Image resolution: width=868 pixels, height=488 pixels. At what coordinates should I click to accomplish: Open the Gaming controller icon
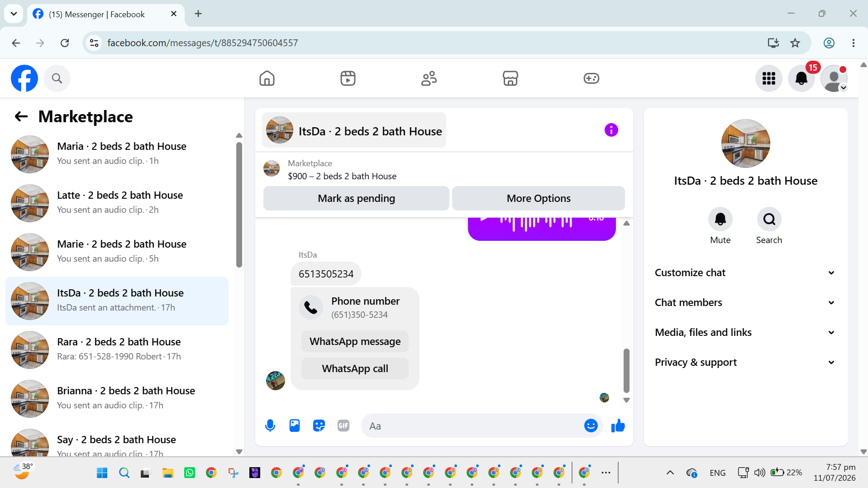pyautogui.click(x=591, y=78)
